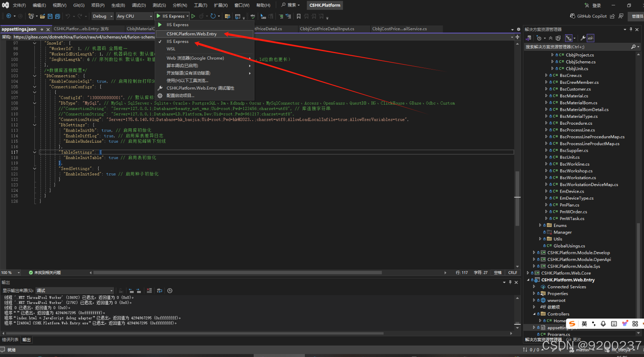Select wwwroot folder in Solution Explorer
644x357 pixels.
coord(556,301)
